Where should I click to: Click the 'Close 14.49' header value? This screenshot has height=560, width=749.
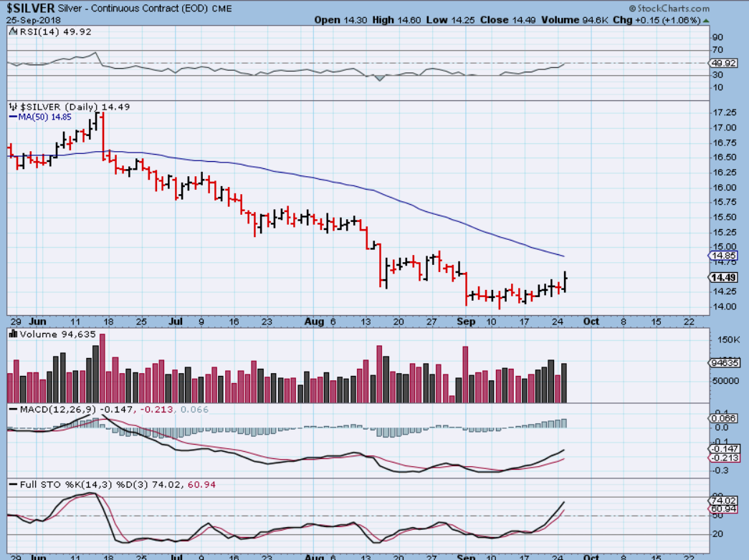coord(508,20)
